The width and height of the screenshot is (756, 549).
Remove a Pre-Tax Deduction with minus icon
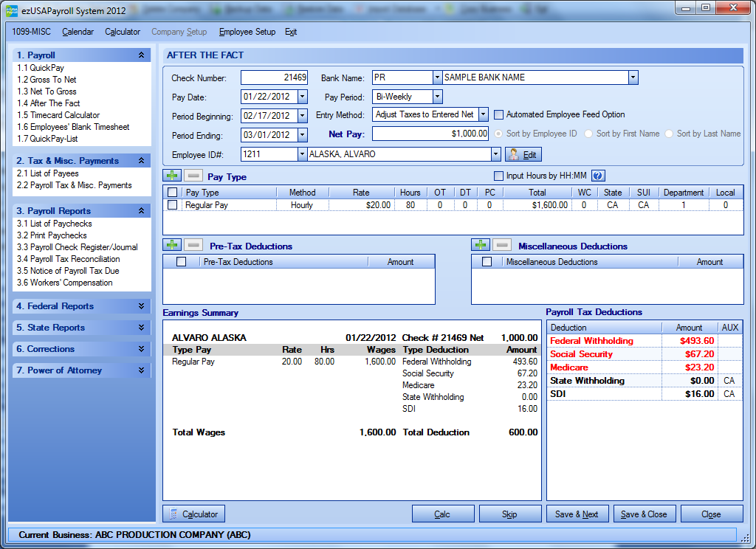192,245
